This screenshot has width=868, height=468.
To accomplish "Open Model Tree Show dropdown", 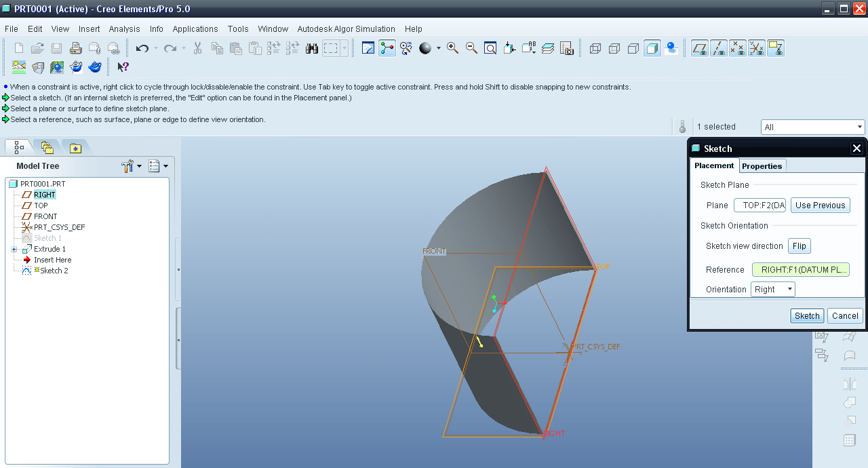I will tap(132, 165).
